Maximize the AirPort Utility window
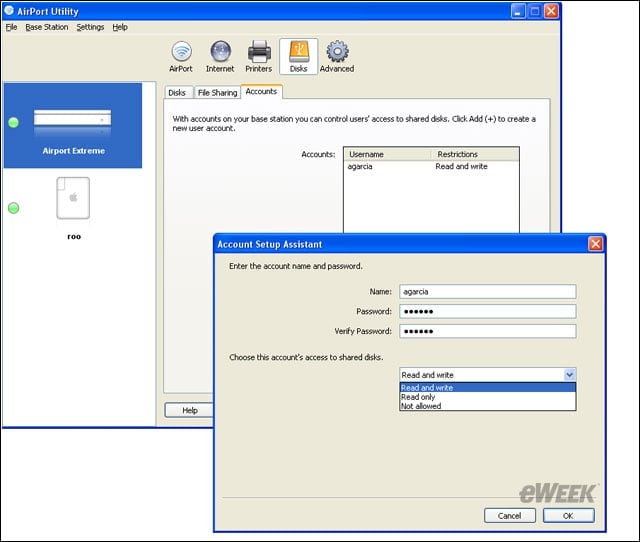 pyautogui.click(x=535, y=11)
